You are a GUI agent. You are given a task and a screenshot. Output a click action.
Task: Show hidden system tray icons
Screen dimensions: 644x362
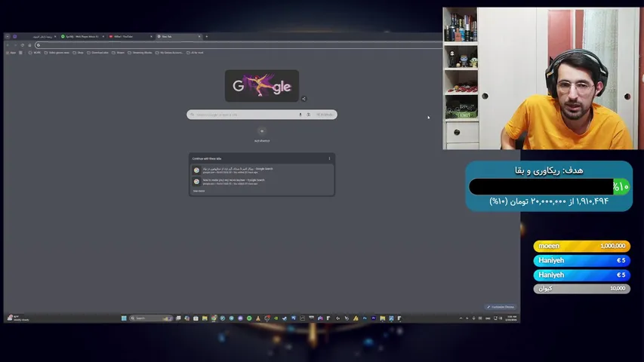[x=461, y=318]
